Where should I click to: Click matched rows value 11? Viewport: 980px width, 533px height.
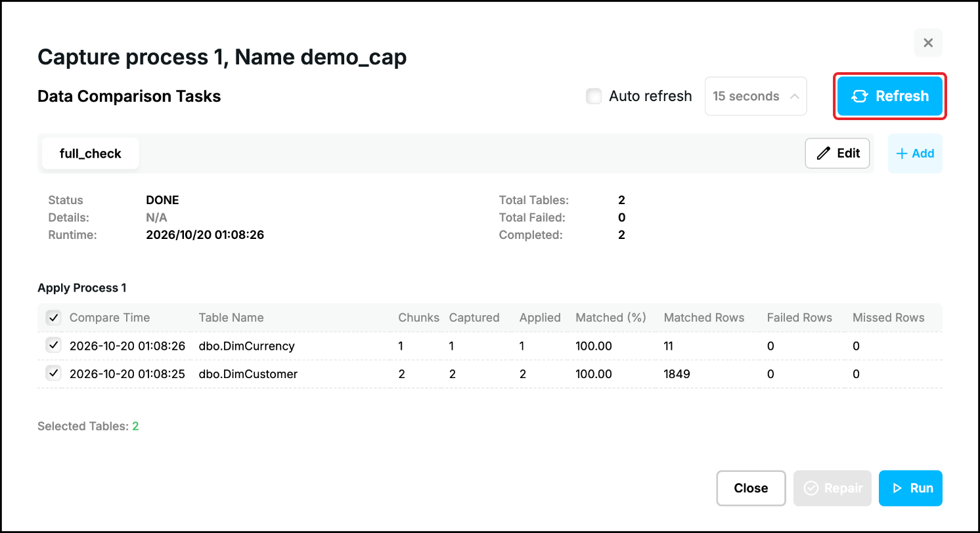(x=669, y=346)
